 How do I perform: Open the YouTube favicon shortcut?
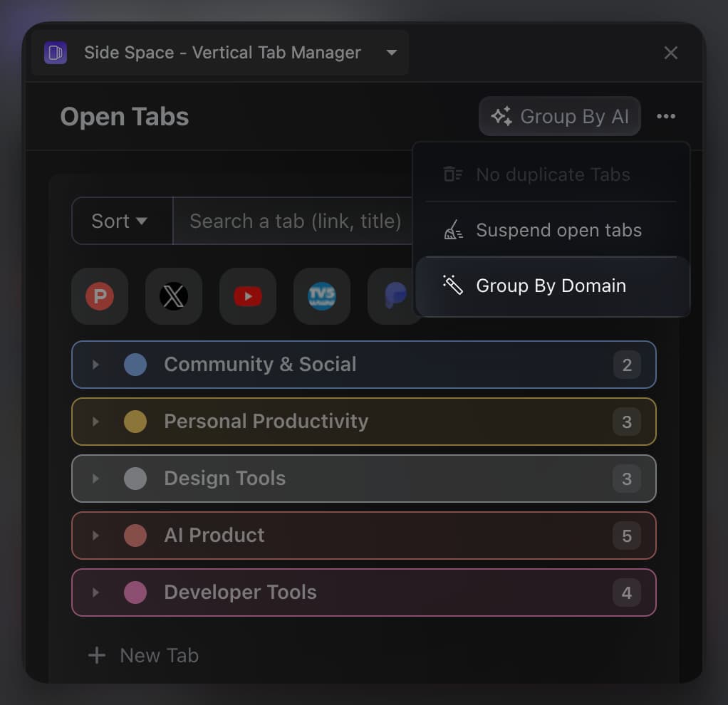tap(248, 296)
